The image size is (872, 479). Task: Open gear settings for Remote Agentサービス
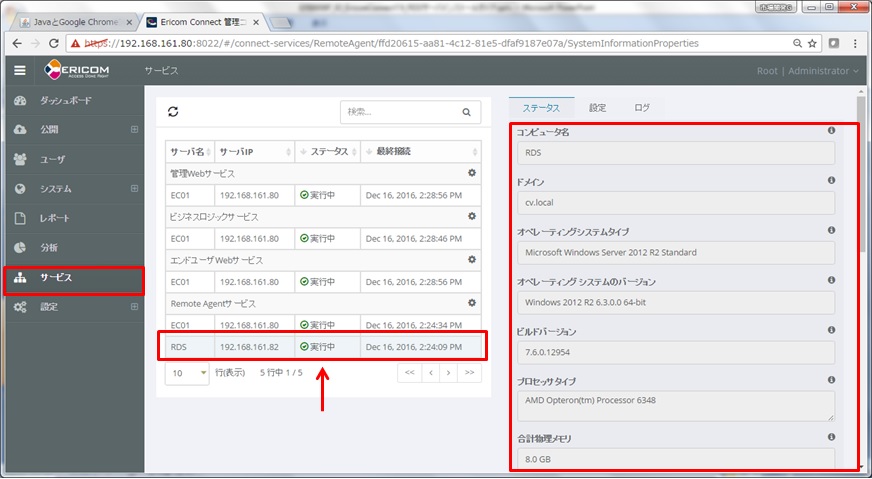tap(472, 302)
